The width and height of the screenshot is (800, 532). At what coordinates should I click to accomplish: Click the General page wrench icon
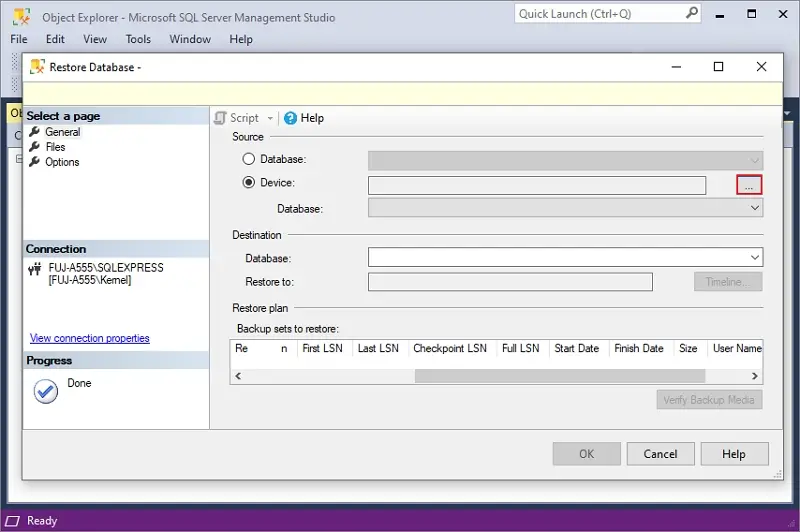[34, 132]
